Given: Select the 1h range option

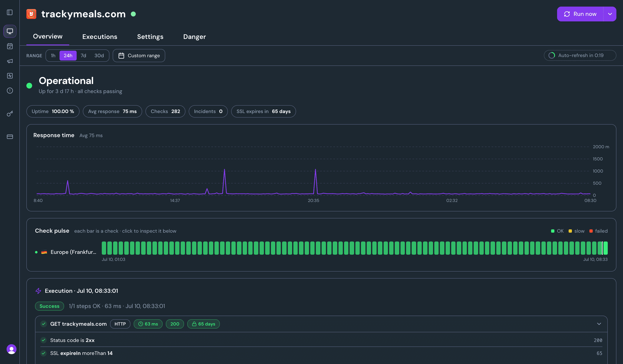Looking at the screenshot, I should [x=53, y=56].
